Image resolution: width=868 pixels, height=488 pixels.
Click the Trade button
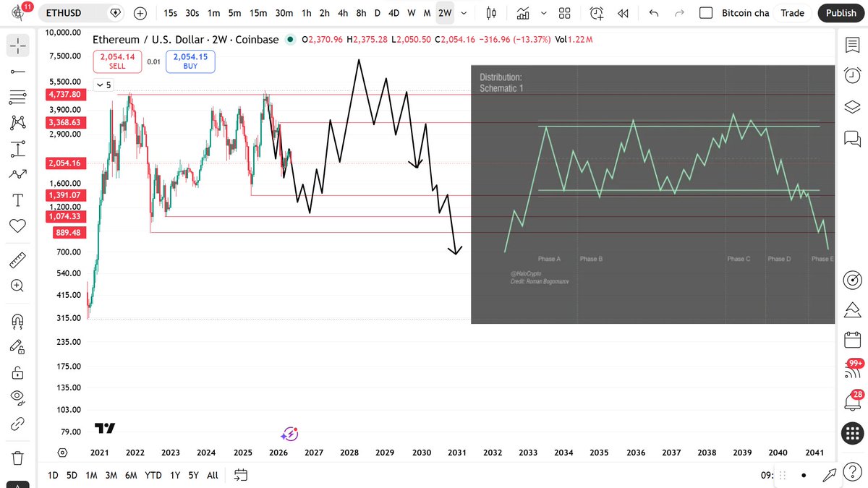792,13
